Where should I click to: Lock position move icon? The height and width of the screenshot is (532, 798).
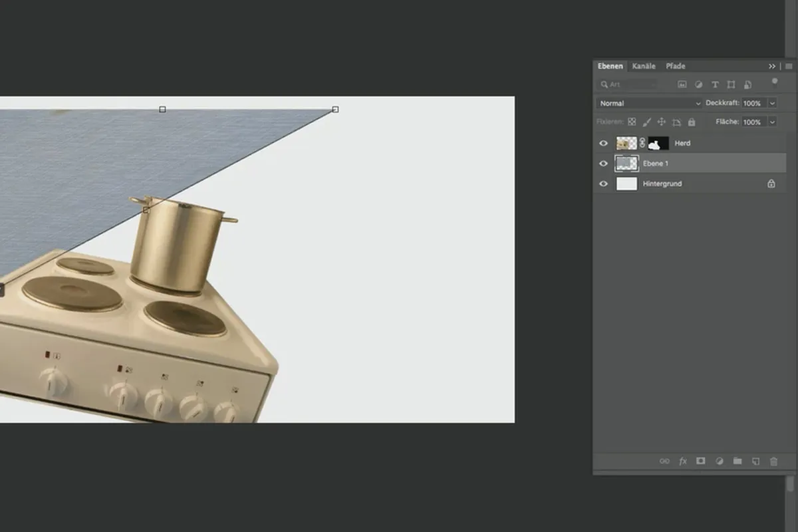661,122
